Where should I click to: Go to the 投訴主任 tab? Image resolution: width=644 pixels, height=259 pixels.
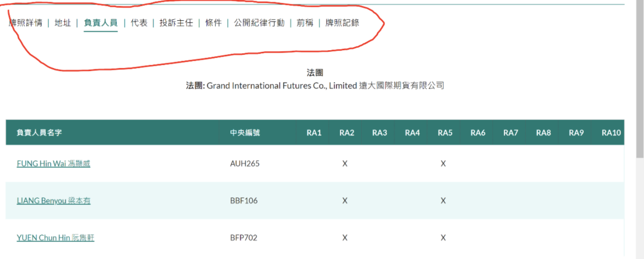[x=176, y=23]
